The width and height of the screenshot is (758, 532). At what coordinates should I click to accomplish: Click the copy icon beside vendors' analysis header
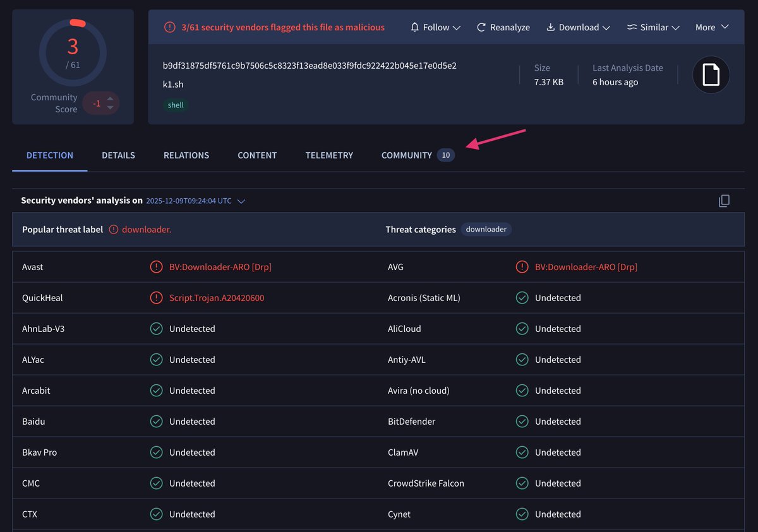[x=724, y=201]
